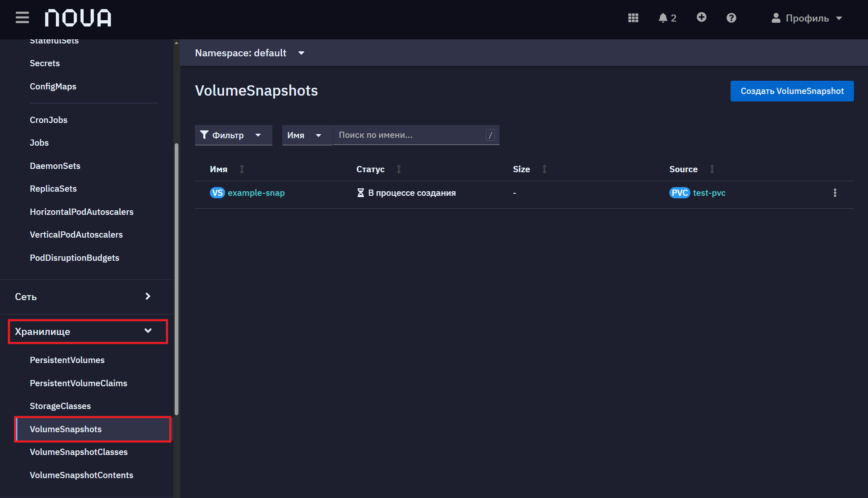This screenshot has width=868, height=498.
Task: Click the Source column header text
Action: (x=683, y=169)
